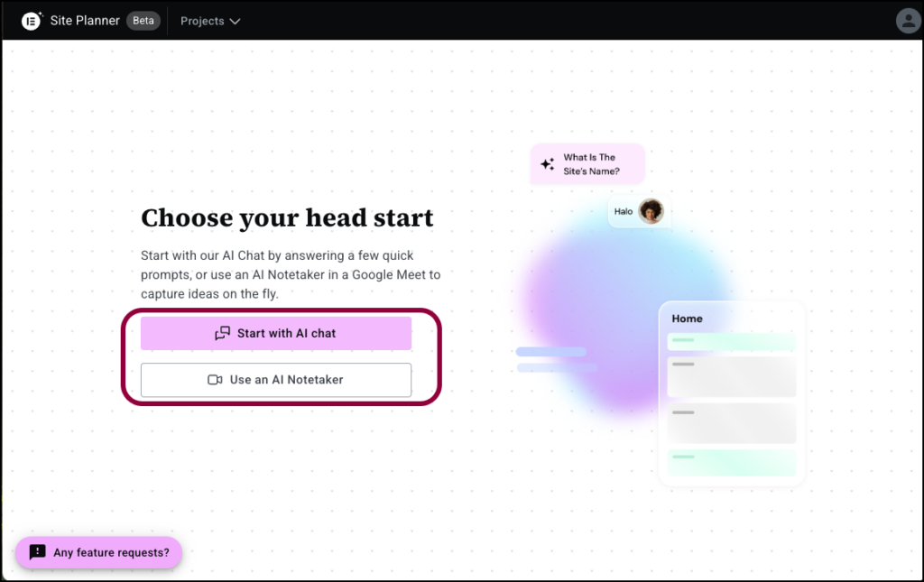
Task: Click the Site Planner logo icon
Action: coord(32,20)
